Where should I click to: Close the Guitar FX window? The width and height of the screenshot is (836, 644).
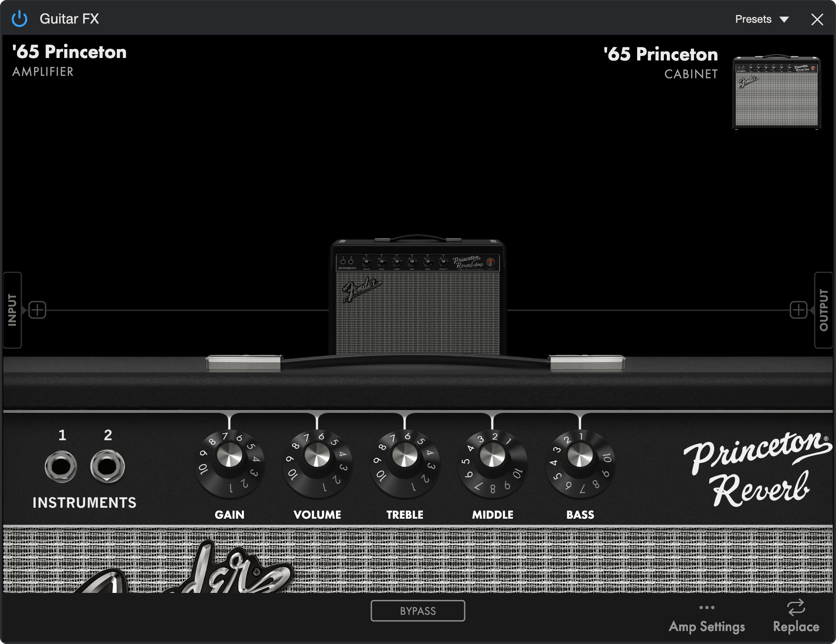click(817, 19)
